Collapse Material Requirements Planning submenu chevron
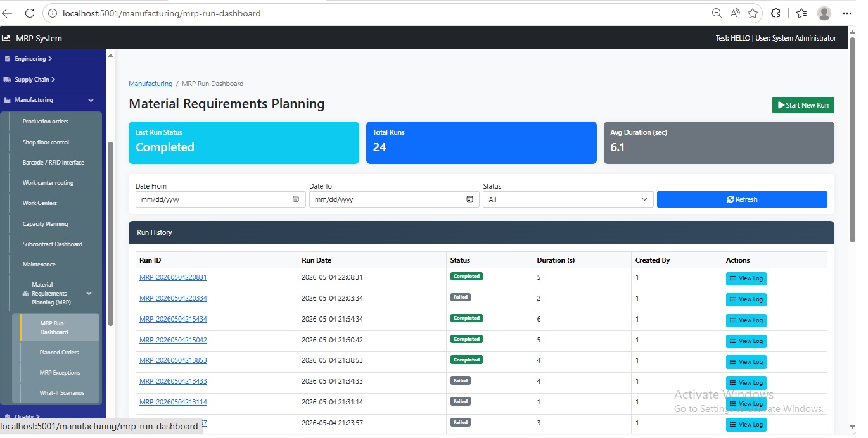This screenshot has height=438, width=868. pos(89,294)
